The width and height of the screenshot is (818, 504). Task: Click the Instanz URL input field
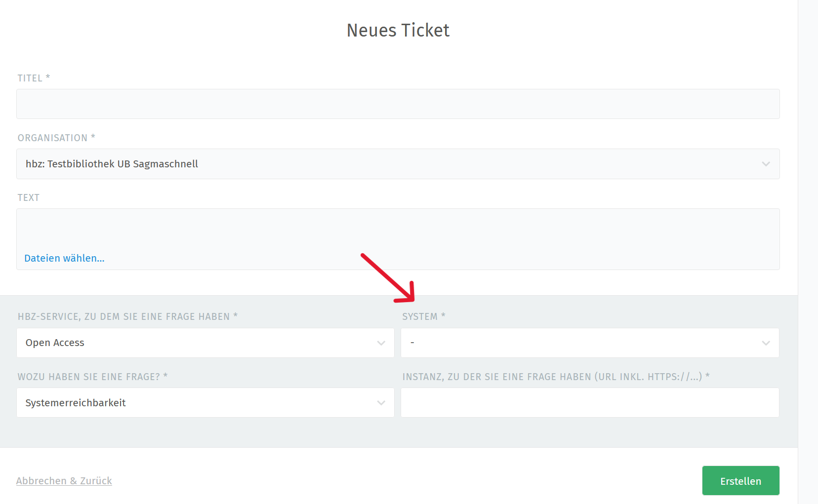pyautogui.click(x=590, y=403)
